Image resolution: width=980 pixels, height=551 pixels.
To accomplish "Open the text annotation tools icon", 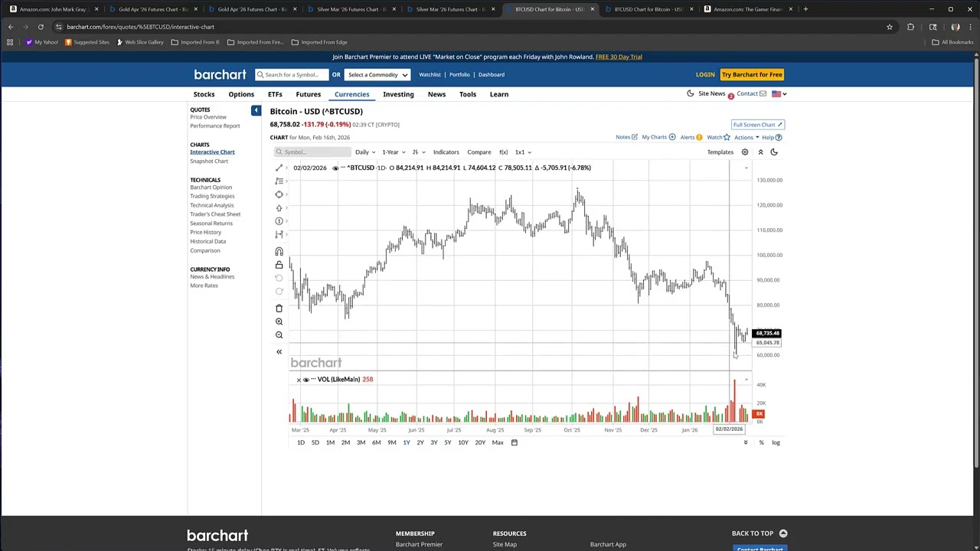I will (279, 181).
